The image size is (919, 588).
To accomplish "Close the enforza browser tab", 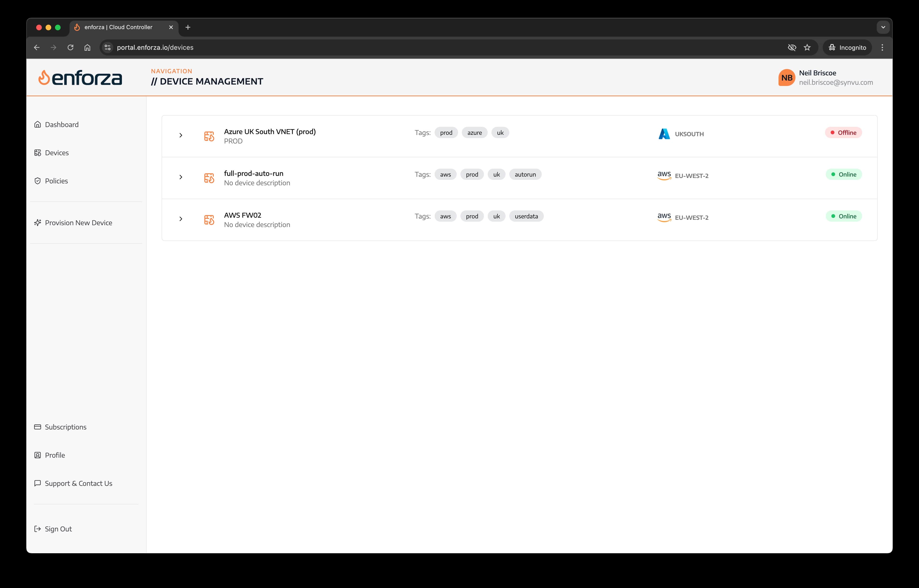I will [171, 27].
